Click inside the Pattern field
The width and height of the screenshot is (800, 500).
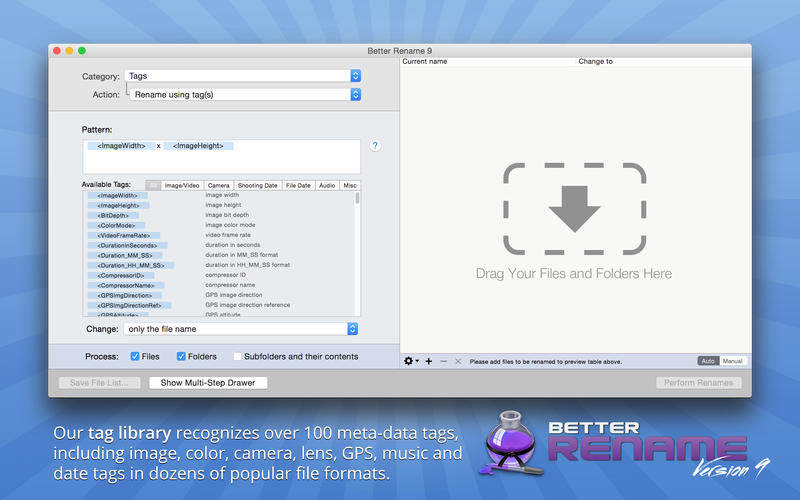click(x=221, y=157)
